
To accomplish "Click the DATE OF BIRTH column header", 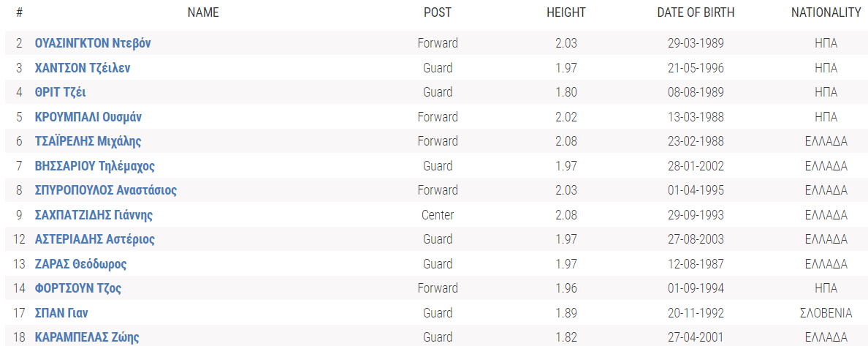I will pos(696,12).
